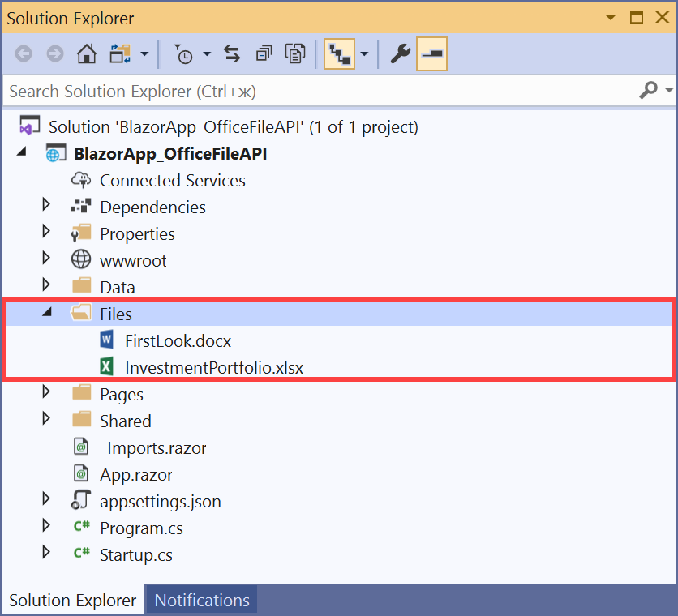Image resolution: width=678 pixels, height=616 pixels.
Task: Select Dependencies label
Action: coord(152,207)
